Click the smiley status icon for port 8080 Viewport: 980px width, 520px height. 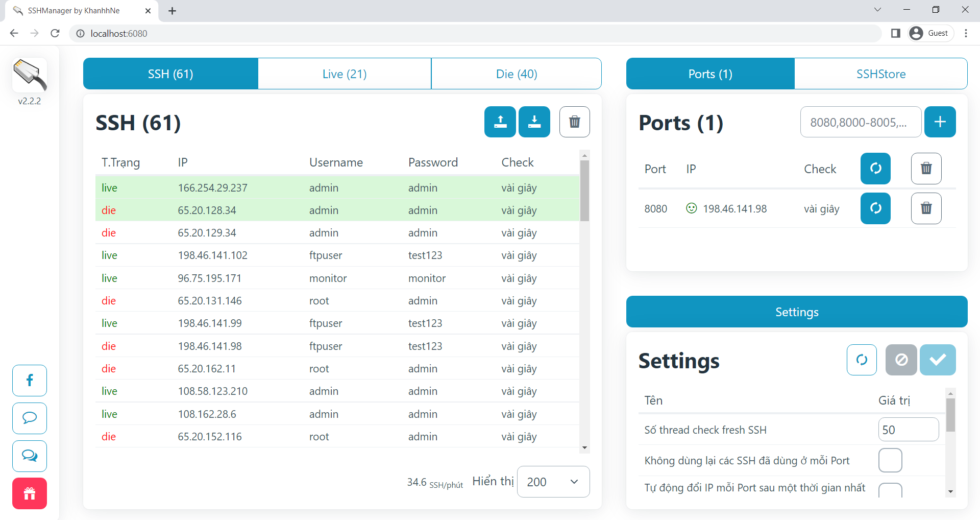pos(691,208)
